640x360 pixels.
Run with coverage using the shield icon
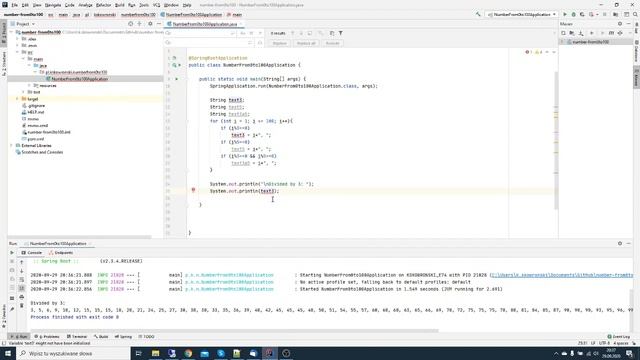[x=582, y=14]
